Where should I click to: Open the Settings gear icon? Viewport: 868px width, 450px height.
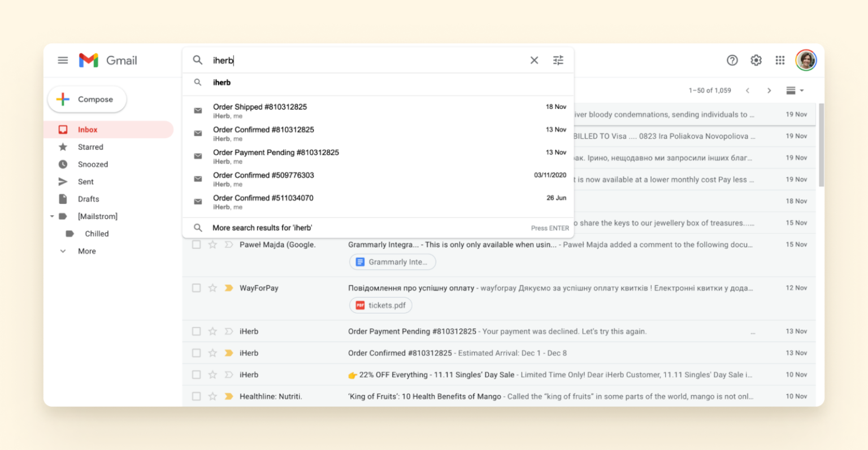click(x=756, y=60)
